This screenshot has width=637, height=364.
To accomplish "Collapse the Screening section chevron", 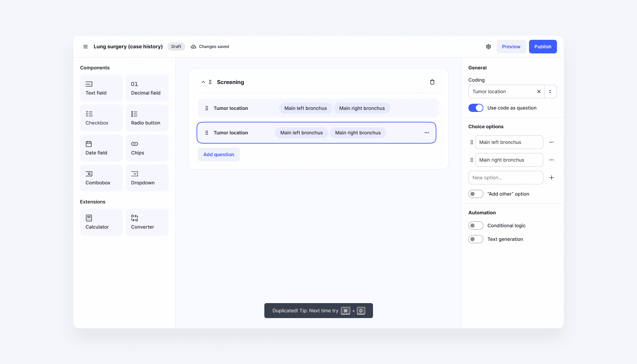I will click(x=203, y=82).
